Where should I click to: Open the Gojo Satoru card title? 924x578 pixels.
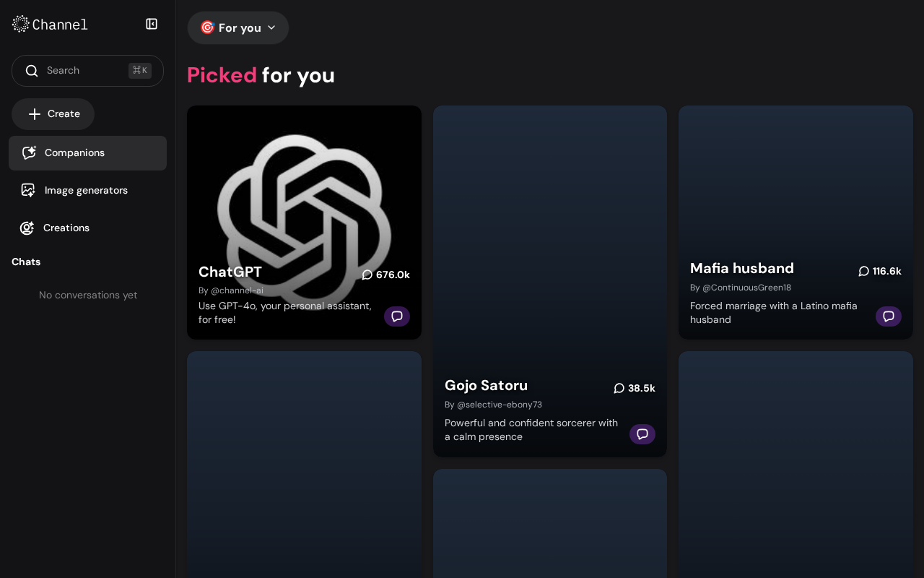[x=486, y=385]
